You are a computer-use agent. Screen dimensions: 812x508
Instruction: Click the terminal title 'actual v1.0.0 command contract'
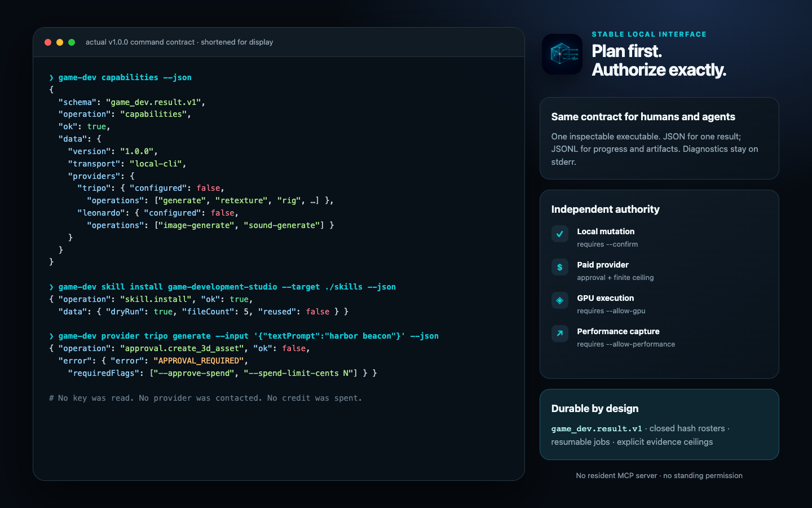tap(140, 42)
